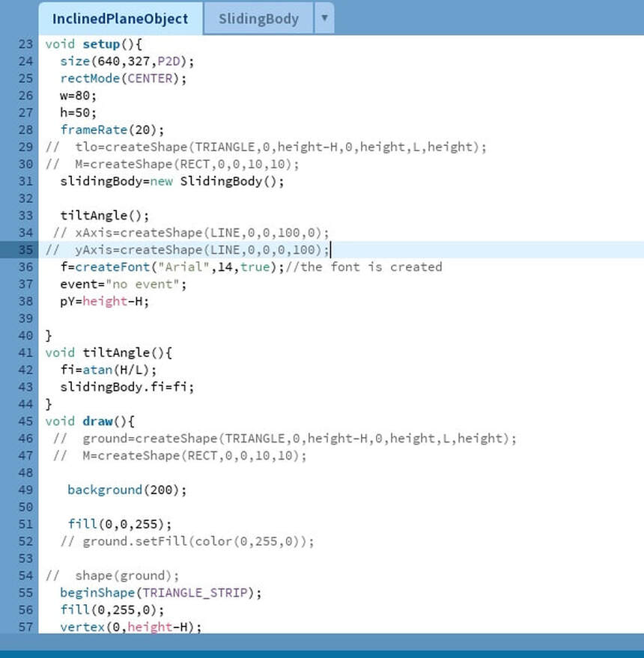Click the 'fi=atan(H/L);' line
Screen dimensions: 644x658
coord(109,370)
